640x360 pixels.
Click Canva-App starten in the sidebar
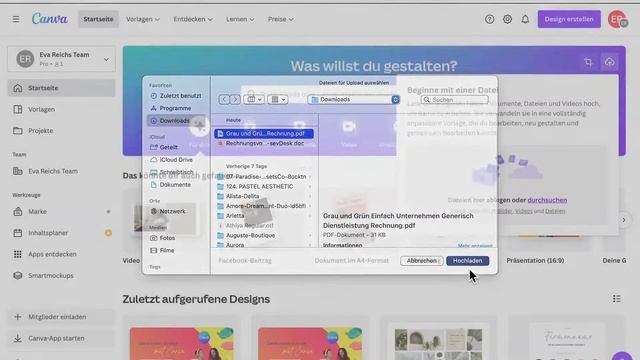pos(61,338)
